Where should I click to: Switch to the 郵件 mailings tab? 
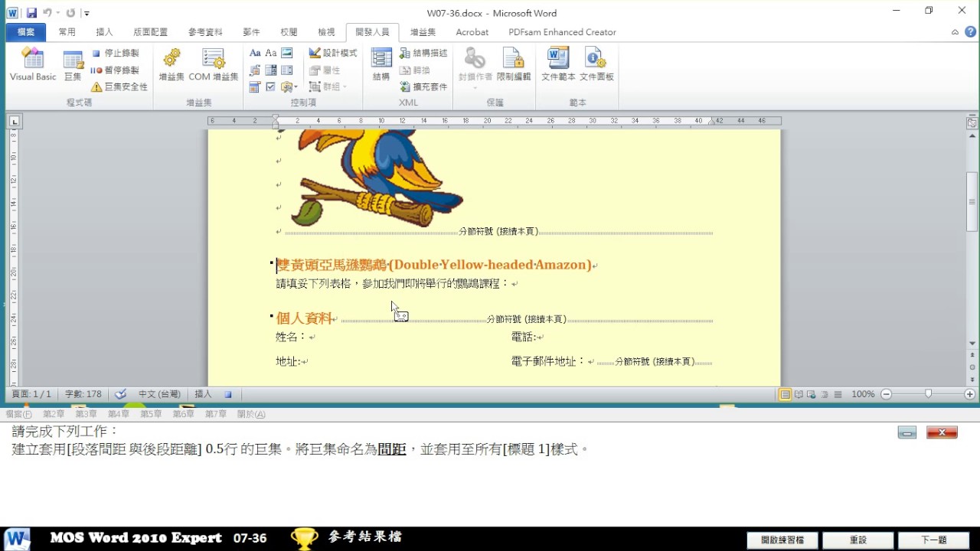251,32
